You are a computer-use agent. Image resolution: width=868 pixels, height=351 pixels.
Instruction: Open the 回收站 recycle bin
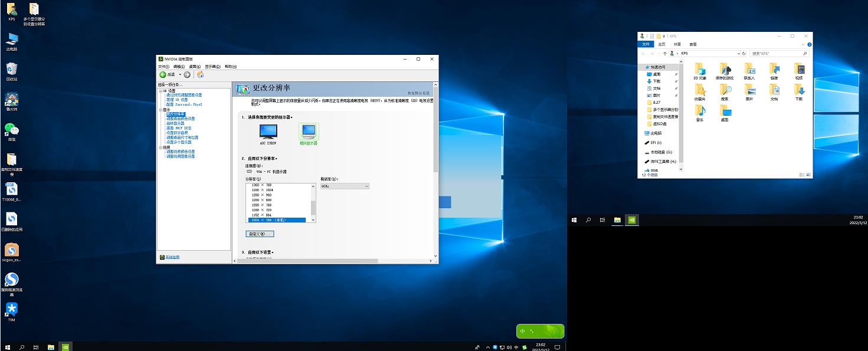click(x=11, y=71)
